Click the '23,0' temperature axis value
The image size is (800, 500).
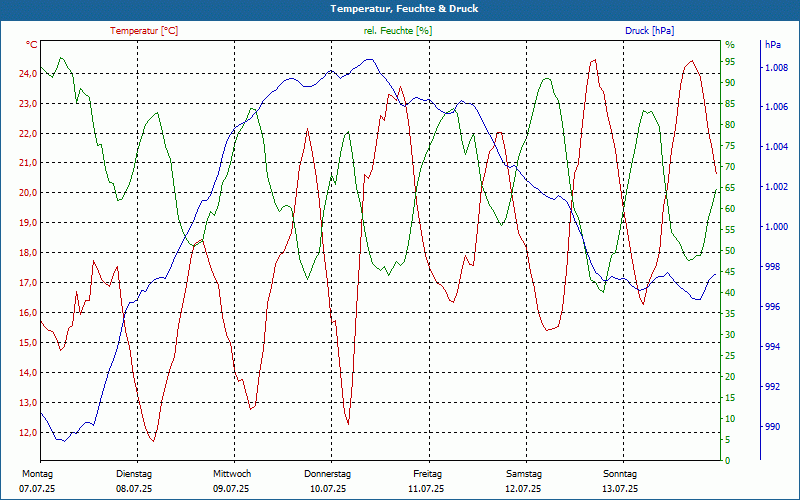click(x=28, y=104)
